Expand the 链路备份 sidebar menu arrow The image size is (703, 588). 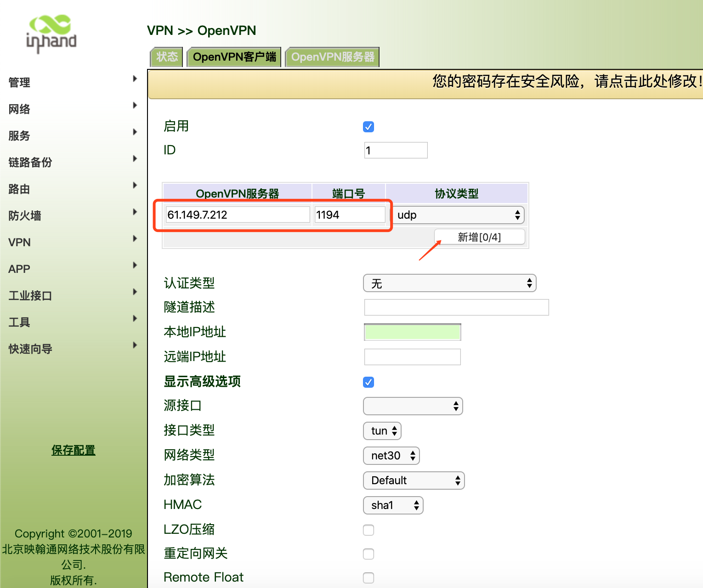(135, 158)
